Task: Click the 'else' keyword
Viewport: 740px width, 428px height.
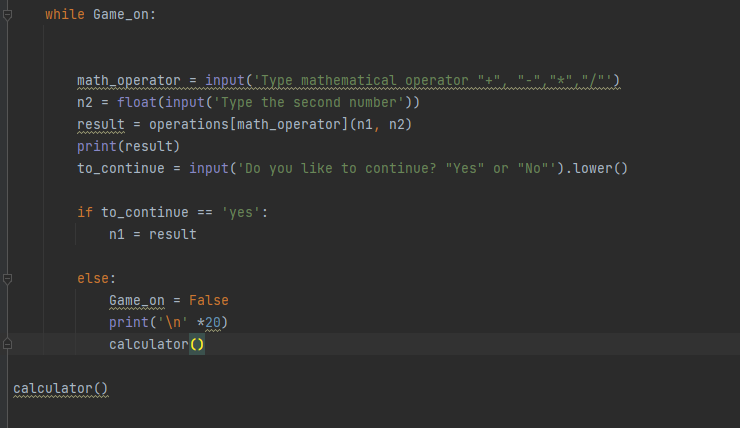Action: [93, 278]
